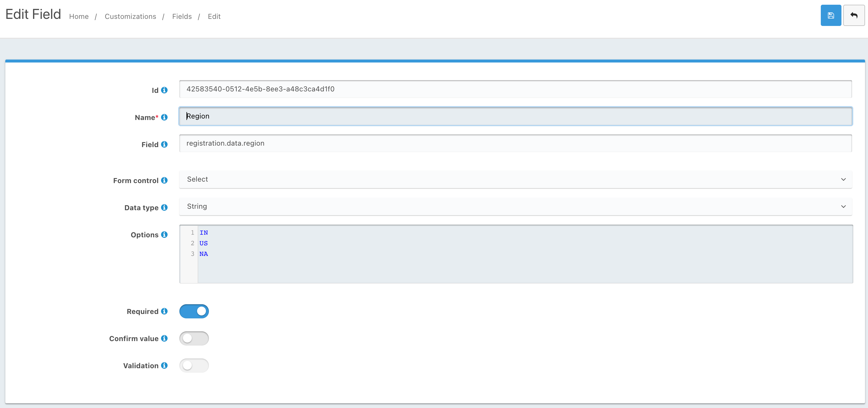This screenshot has width=868, height=408.
Task: Click option line NA in Options editor
Action: pyautogui.click(x=204, y=254)
